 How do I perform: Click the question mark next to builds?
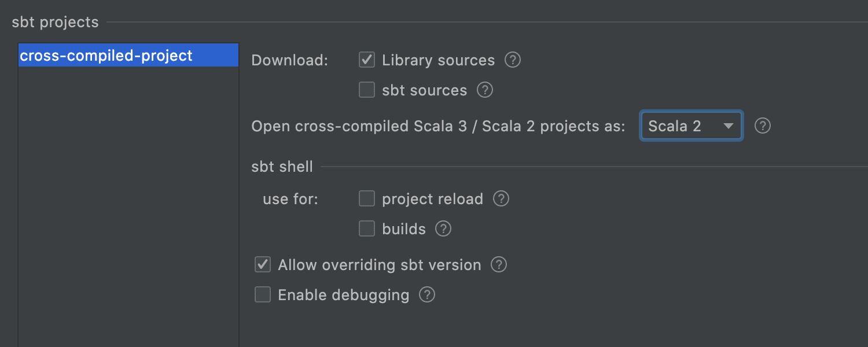pyautogui.click(x=443, y=229)
